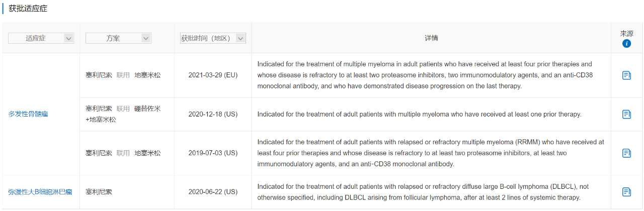Select 塞利尼索 in the DLBCL row
Screen dimensions: 644x211
[99, 192]
